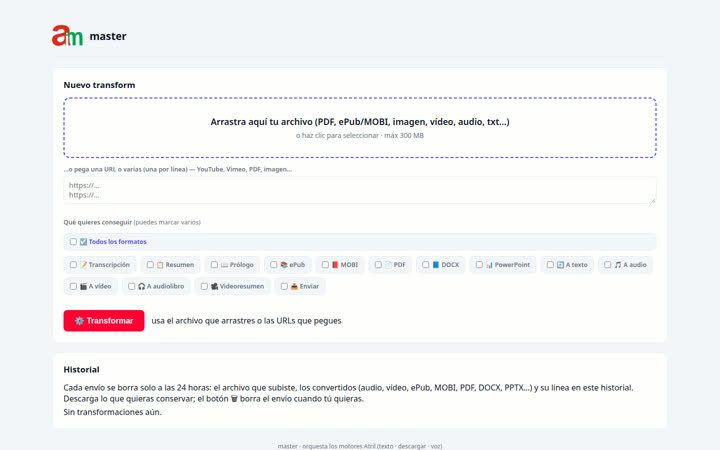
Task: Click the page icon next to PDF
Action: tap(388, 265)
